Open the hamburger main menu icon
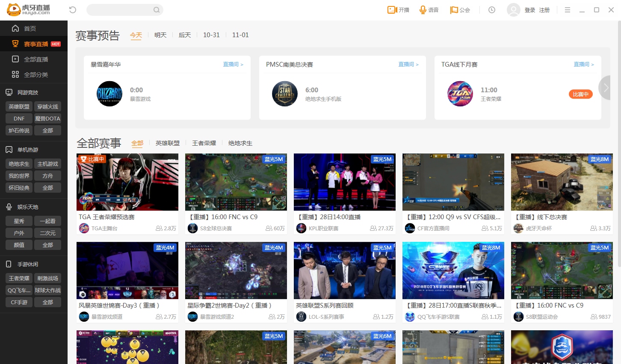621x364 pixels. click(x=568, y=10)
